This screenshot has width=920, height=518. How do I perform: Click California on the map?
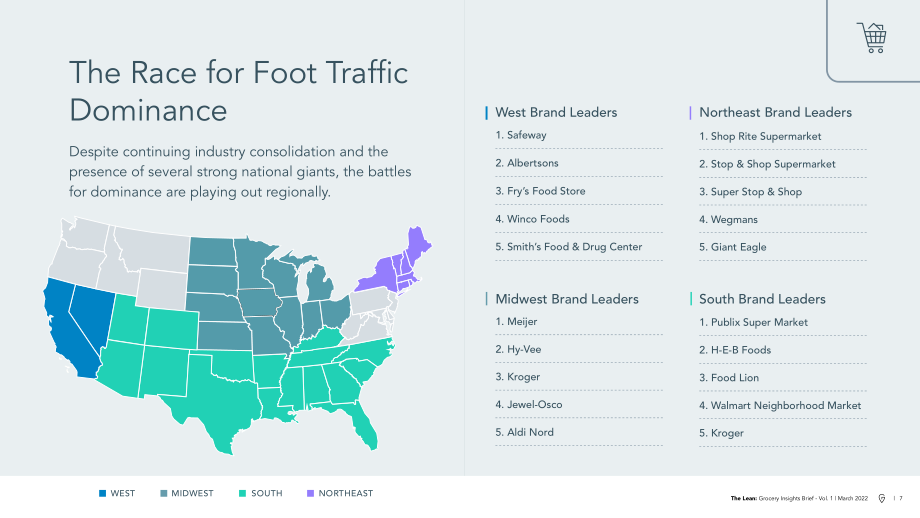tap(65, 331)
